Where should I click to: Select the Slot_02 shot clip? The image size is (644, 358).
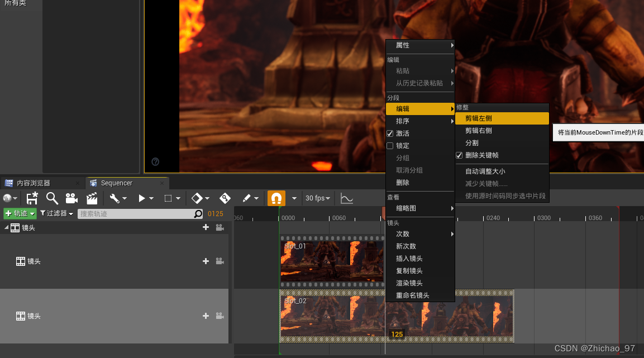pyautogui.click(x=397, y=316)
